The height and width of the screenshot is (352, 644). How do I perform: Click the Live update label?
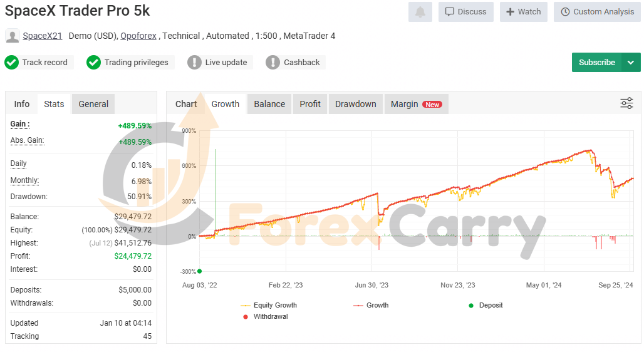[x=226, y=63]
